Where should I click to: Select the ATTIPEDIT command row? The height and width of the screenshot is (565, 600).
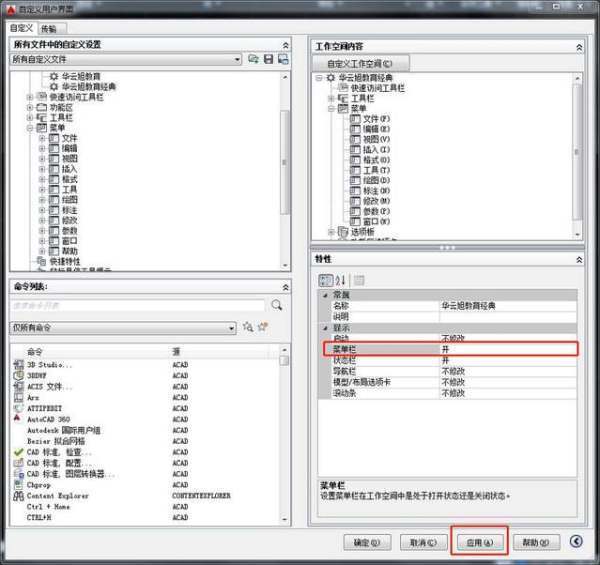point(145,409)
